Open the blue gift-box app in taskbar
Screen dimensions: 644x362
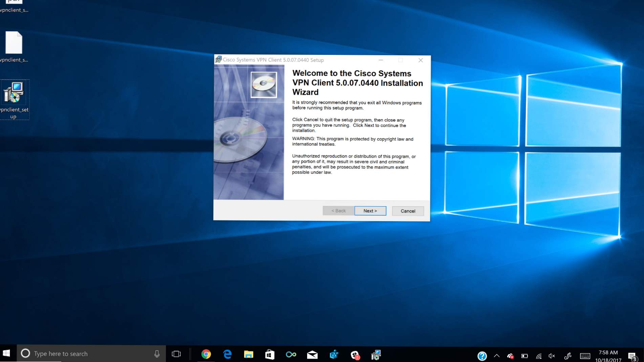click(334, 354)
